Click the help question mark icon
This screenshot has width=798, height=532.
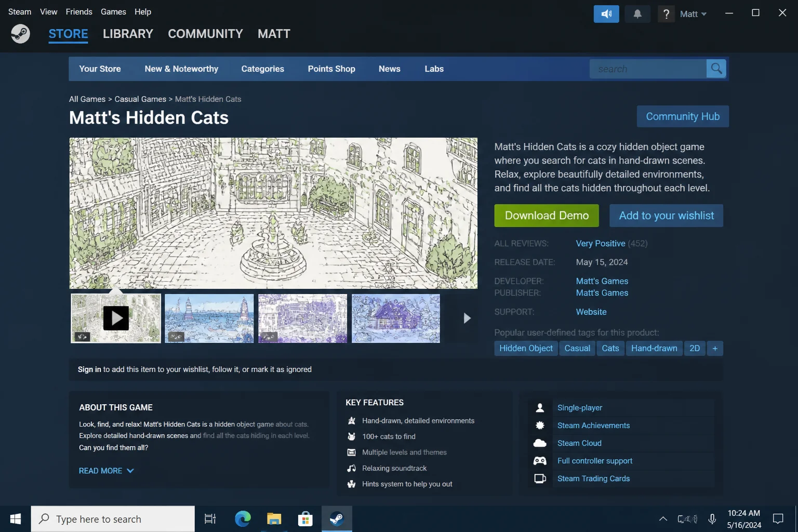pyautogui.click(x=666, y=14)
